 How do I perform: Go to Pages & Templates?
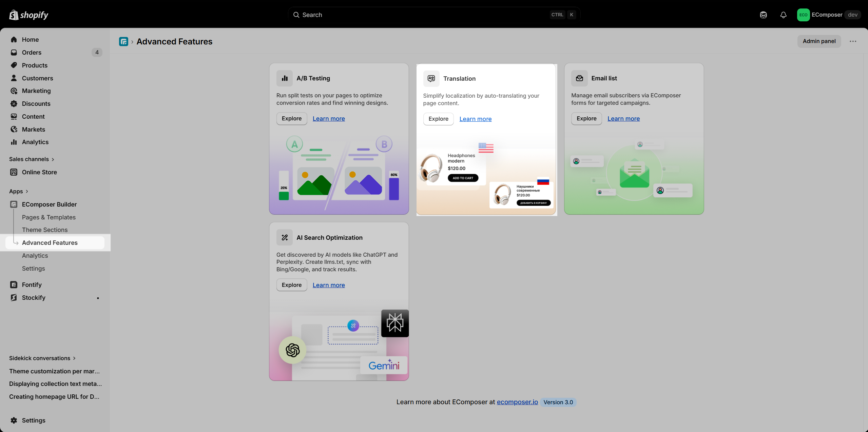pos(49,217)
